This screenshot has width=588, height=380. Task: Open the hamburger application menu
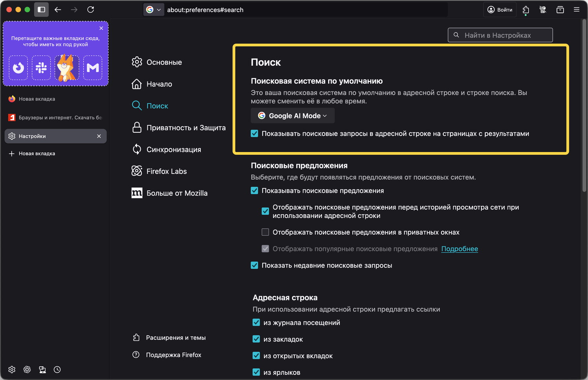click(x=576, y=9)
